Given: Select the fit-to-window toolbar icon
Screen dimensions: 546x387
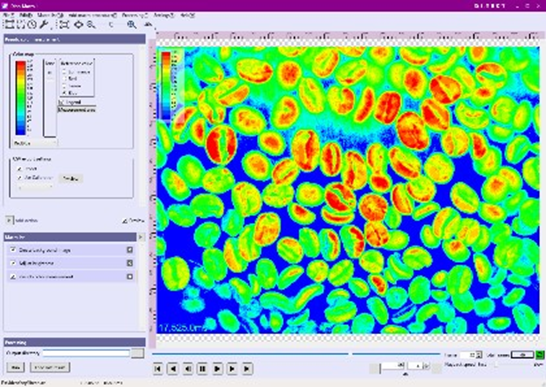Looking at the screenshot, I should click(x=64, y=24).
